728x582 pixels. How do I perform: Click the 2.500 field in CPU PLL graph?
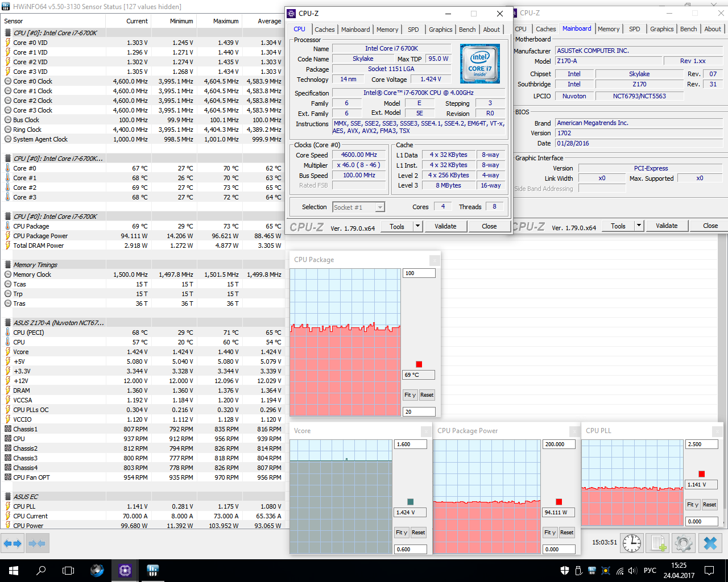(x=702, y=444)
